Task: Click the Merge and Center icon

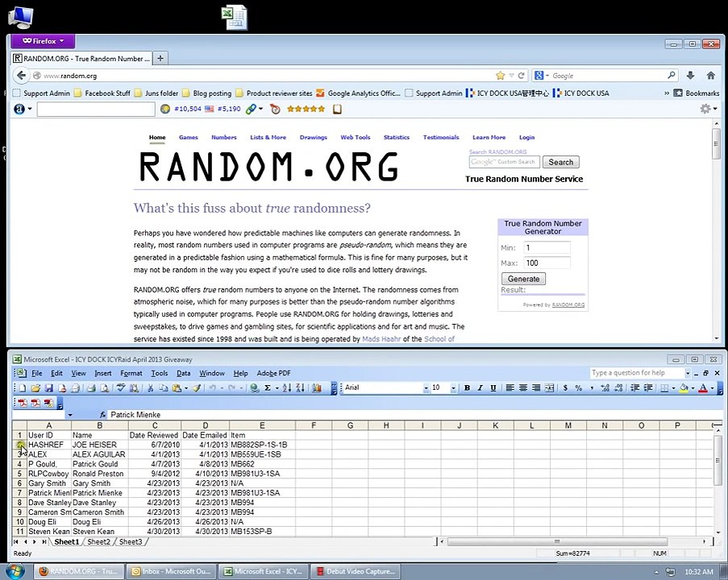Action: (x=549, y=388)
